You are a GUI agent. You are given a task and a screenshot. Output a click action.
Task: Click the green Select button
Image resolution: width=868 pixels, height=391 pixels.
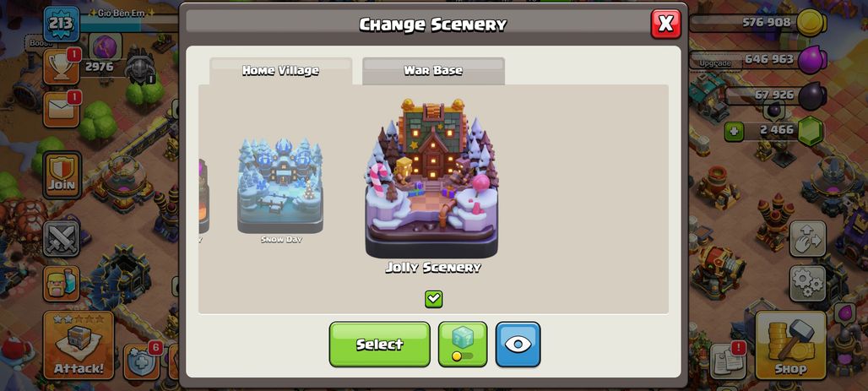(380, 344)
